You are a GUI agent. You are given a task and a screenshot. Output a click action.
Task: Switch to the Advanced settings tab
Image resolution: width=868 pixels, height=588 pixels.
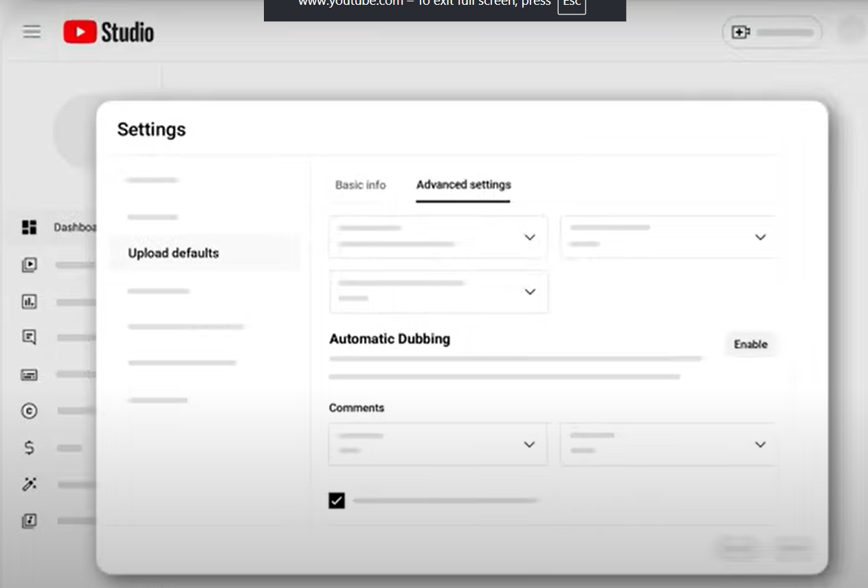(x=463, y=185)
